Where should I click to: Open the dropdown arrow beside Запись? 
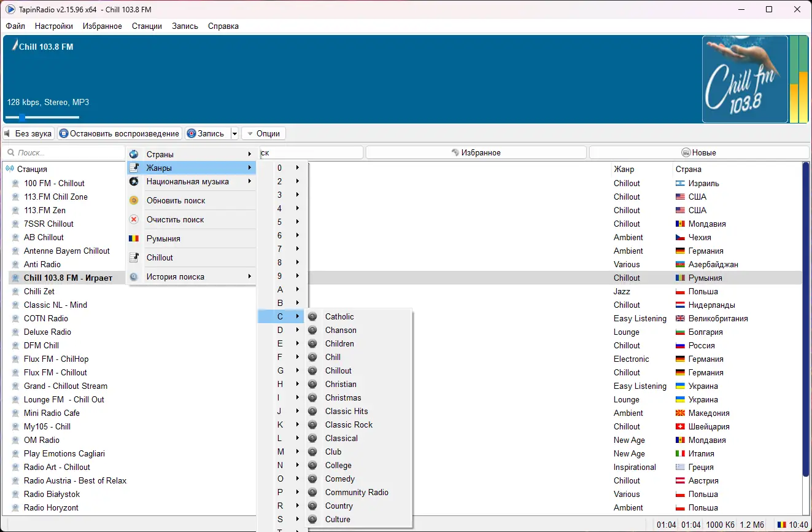234,133
